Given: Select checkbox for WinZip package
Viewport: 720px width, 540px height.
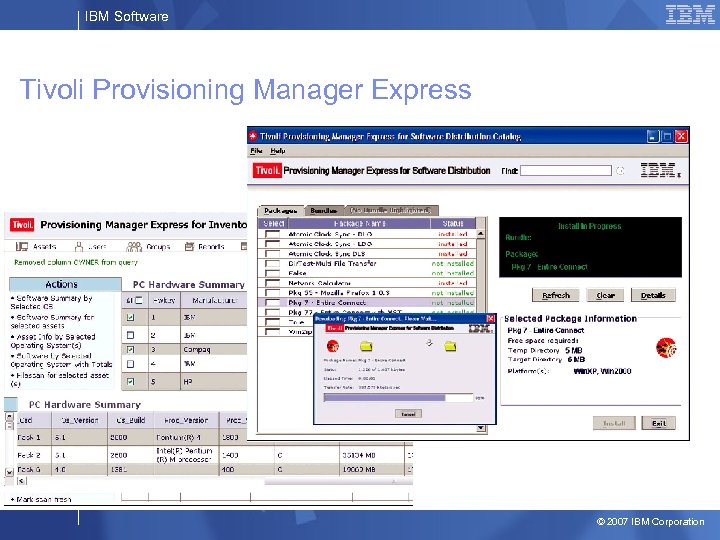Looking at the screenshot, I should [x=272, y=332].
